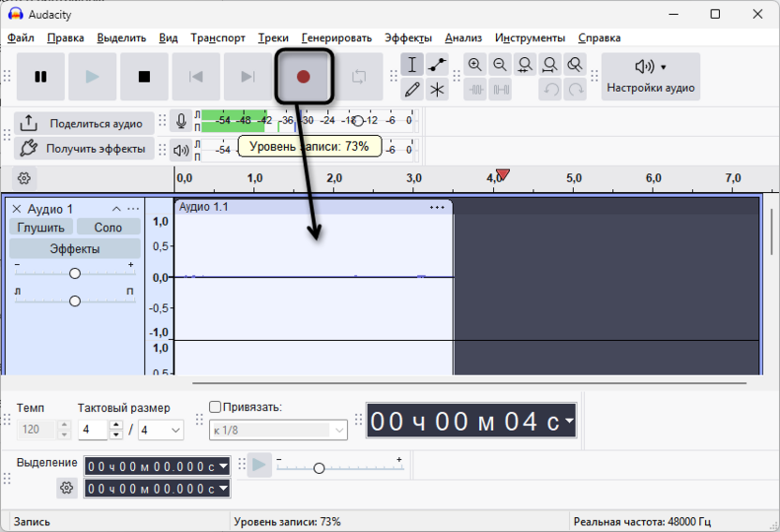Select the Draw pencil tool
Image resolution: width=780 pixels, height=532 pixels.
point(412,90)
